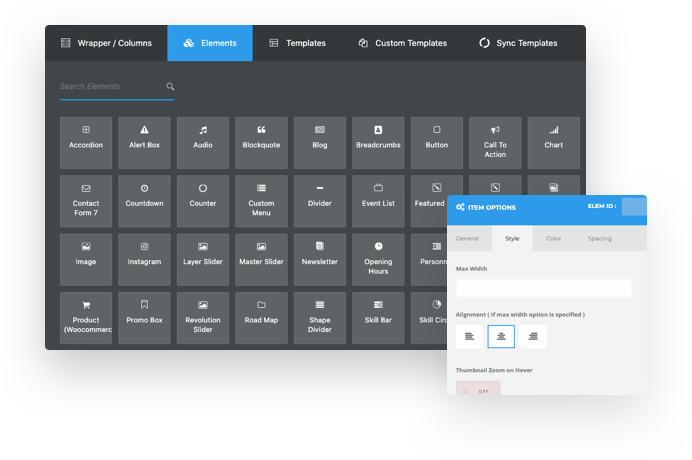Toggle Thumbnail Zoom on Hover switch
Viewport: 692px width, 460px height.
(x=478, y=390)
